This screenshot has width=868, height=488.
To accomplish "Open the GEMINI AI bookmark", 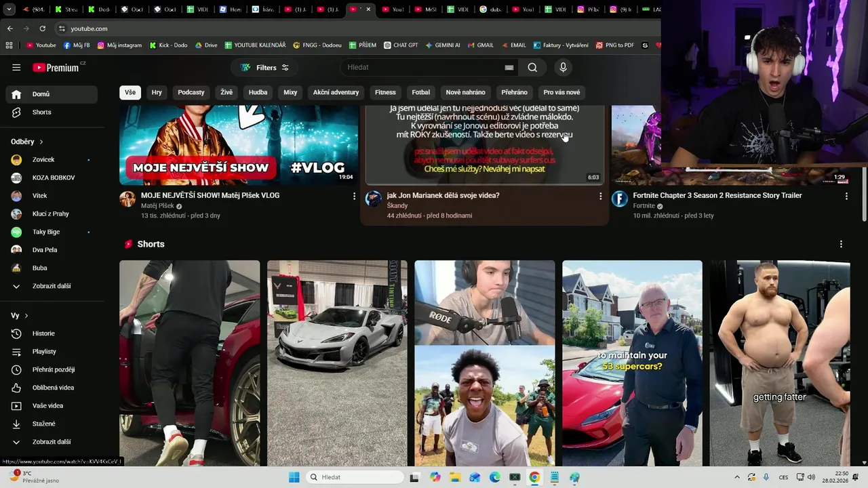I will point(442,45).
